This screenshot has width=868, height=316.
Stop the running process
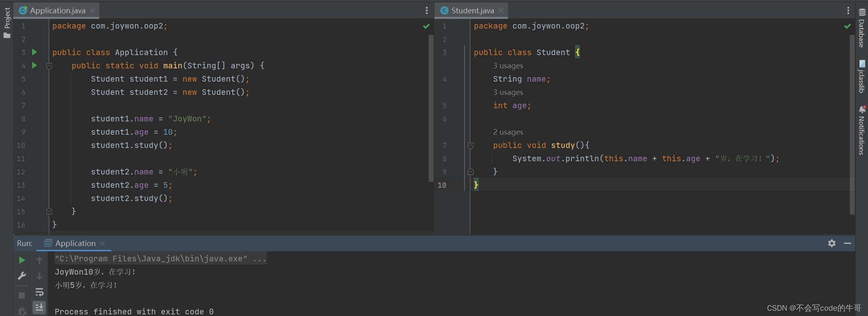[22, 295]
